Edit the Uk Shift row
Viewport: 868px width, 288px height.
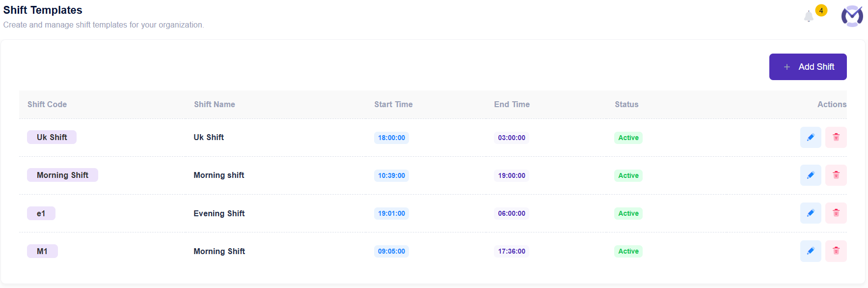(x=811, y=138)
